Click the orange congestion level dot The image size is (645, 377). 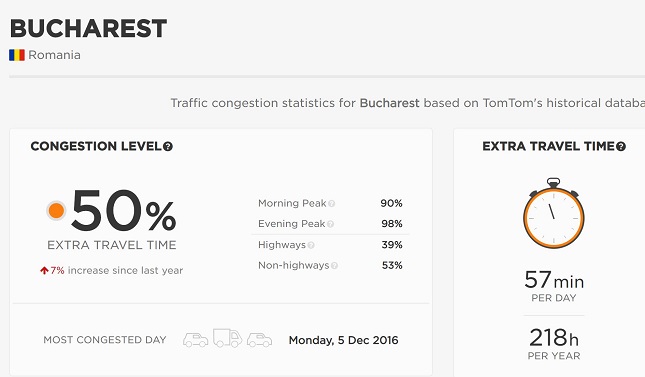pos(56,211)
